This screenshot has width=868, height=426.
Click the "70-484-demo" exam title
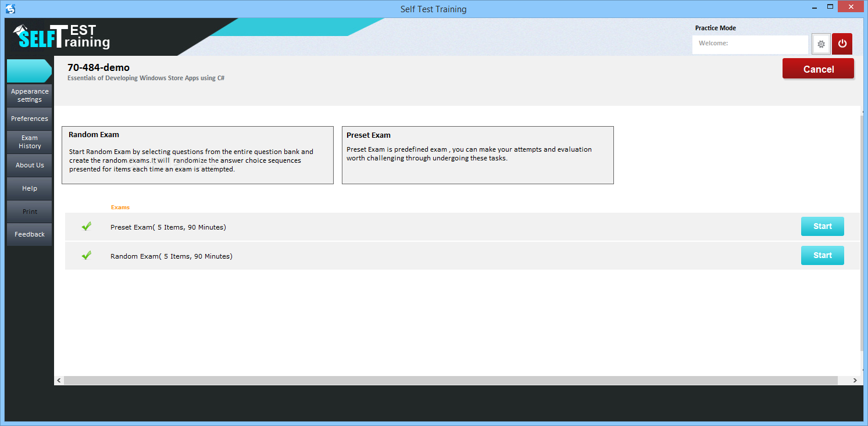(98, 67)
